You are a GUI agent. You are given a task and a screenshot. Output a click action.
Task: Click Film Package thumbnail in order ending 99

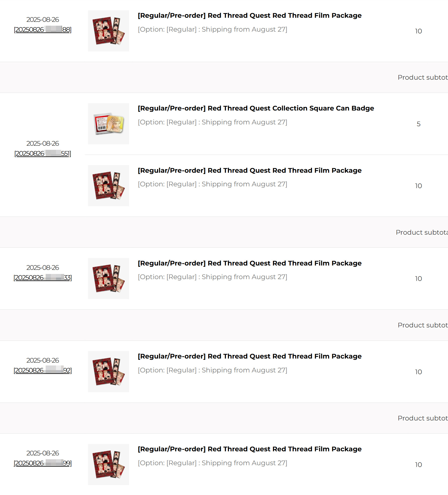click(x=109, y=464)
